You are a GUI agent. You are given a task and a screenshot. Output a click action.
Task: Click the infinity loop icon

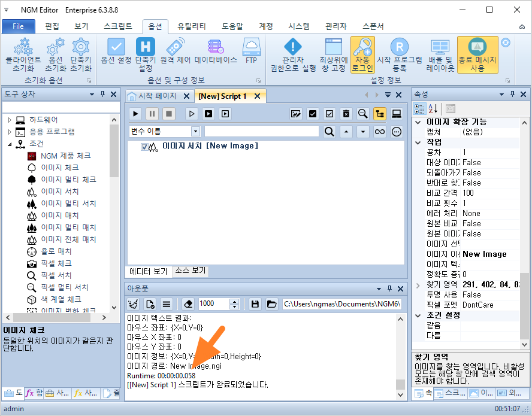coord(380,132)
